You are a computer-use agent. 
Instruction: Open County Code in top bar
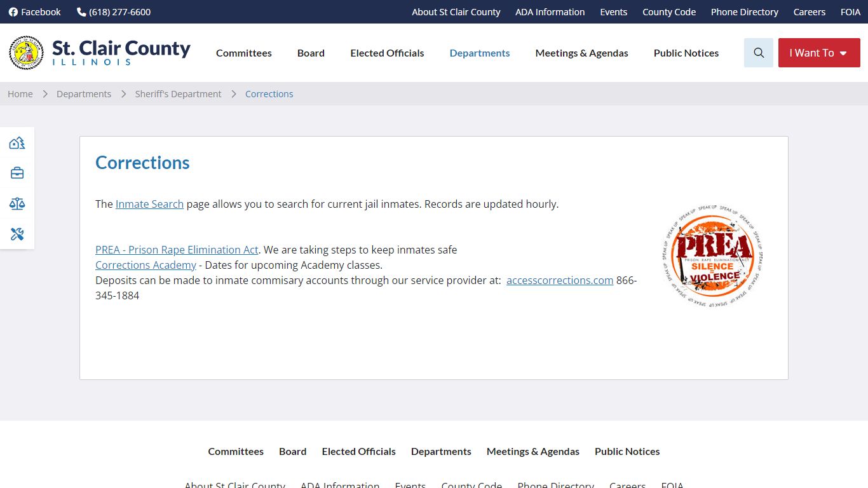coord(669,12)
